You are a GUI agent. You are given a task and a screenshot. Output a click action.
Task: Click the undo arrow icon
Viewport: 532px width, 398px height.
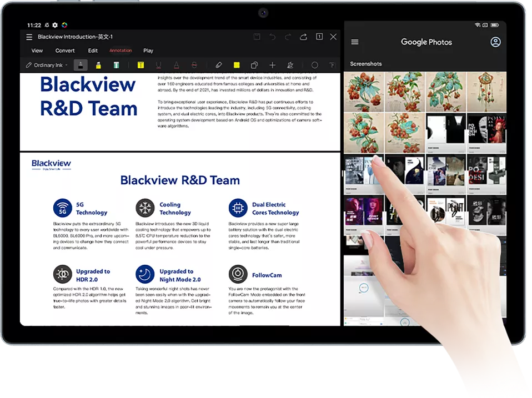point(272,37)
